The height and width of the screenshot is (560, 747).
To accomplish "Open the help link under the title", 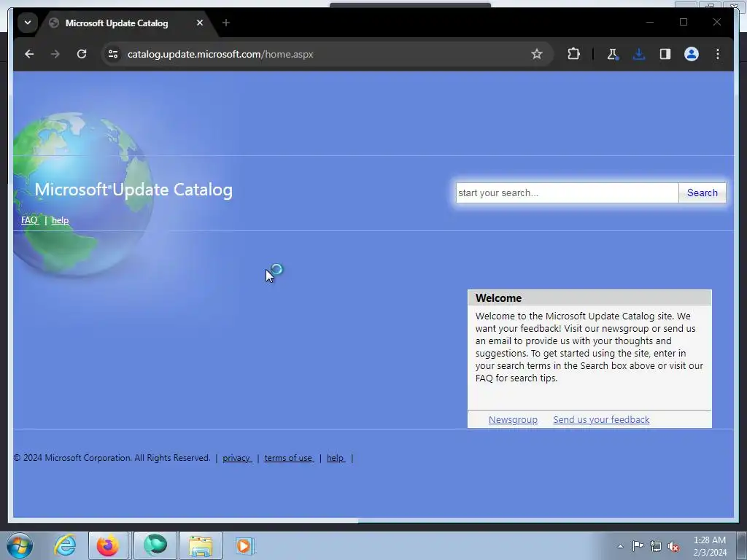I will 60,220.
